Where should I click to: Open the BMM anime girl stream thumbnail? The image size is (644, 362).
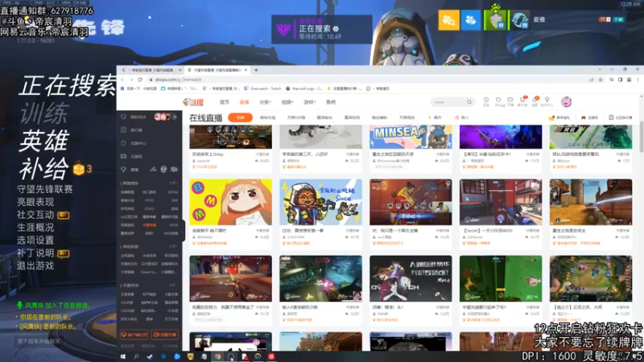230,202
